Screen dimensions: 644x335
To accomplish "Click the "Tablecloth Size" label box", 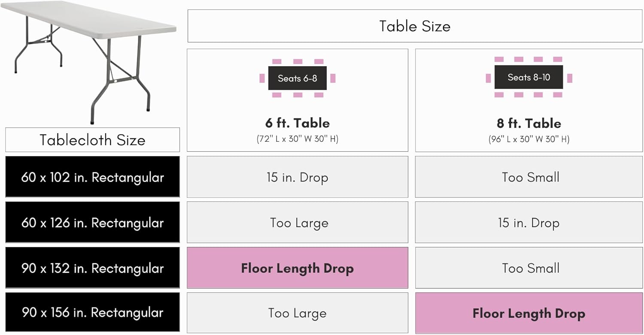I will [92, 140].
